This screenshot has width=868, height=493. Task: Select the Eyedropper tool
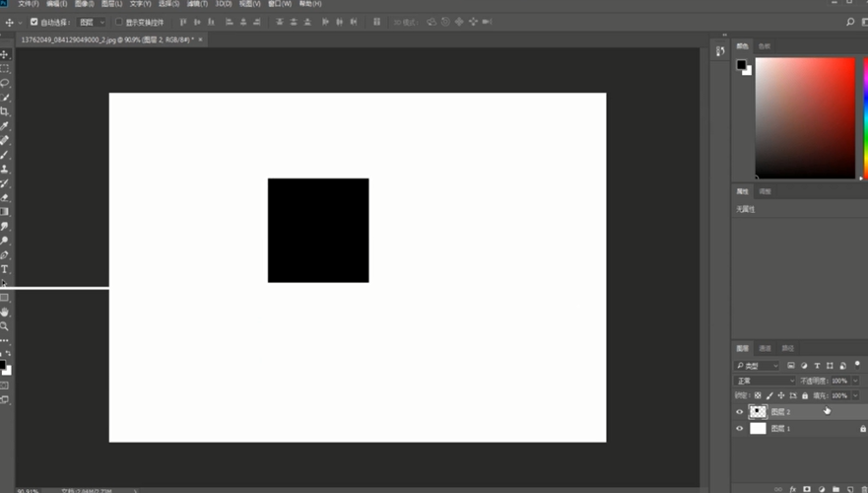(x=4, y=126)
